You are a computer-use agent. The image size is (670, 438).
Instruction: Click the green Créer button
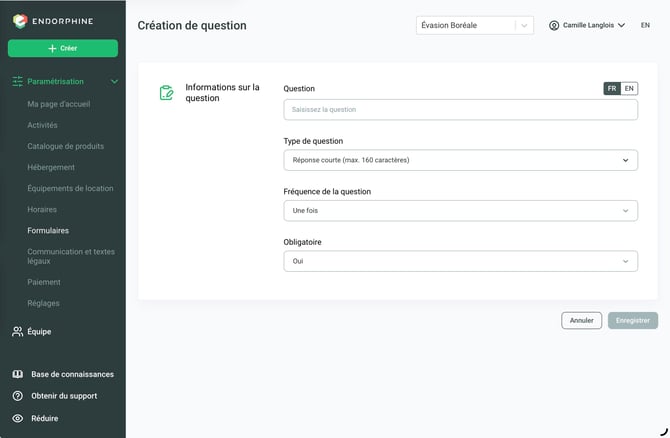pos(63,48)
